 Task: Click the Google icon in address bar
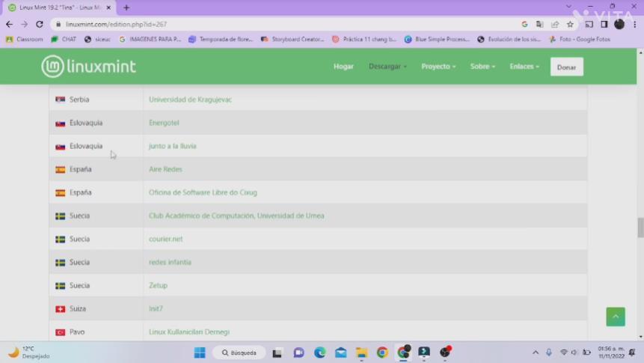pyautogui.click(x=524, y=25)
